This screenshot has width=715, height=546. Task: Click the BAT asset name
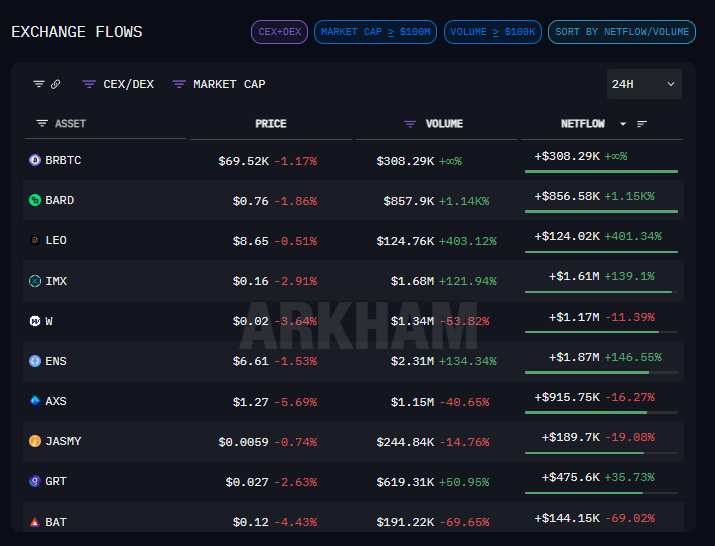(x=56, y=522)
